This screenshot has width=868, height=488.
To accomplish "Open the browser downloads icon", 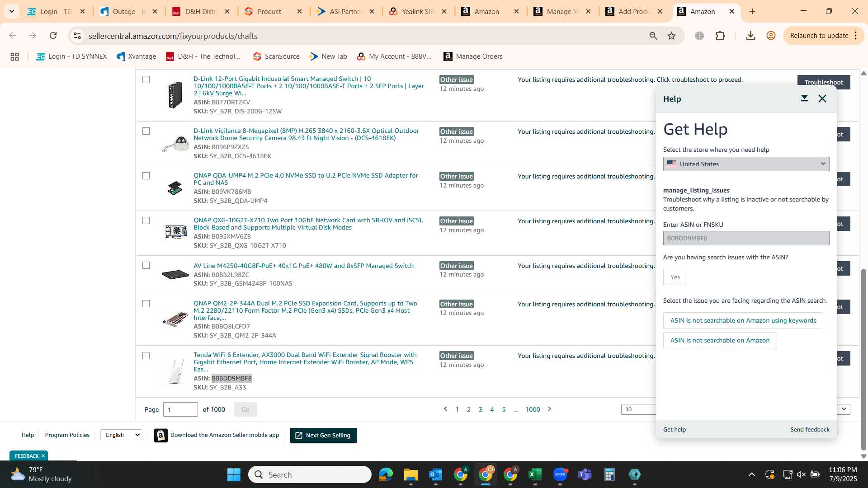I will coord(750,36).
